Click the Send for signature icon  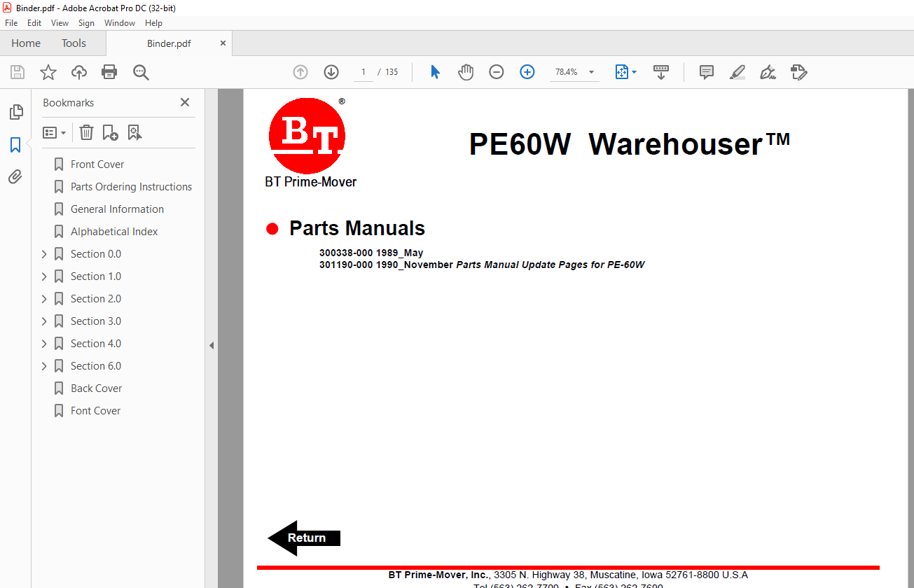point(798,72)
